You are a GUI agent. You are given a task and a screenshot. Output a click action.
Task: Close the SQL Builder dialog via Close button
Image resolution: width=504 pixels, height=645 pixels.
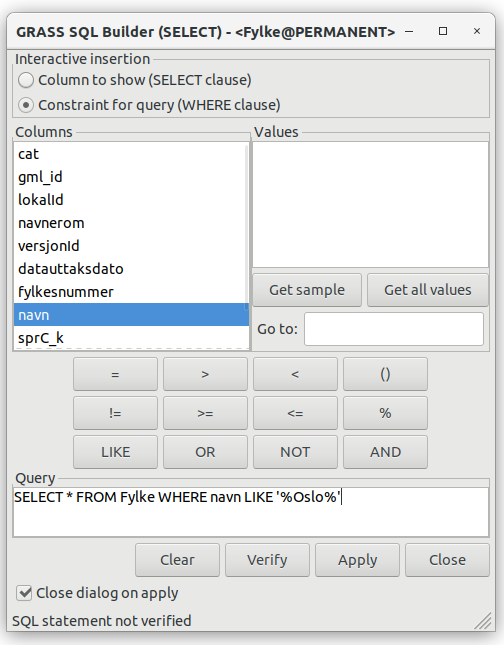[448, 560]
